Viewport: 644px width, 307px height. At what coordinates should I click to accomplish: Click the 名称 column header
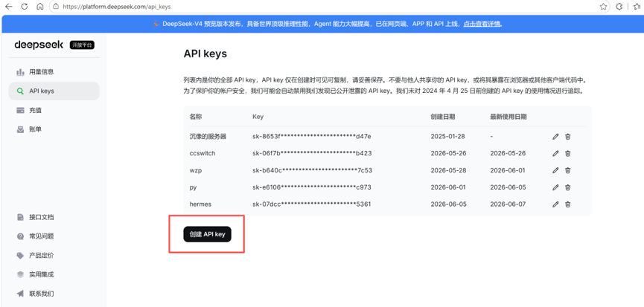[196, 117]
